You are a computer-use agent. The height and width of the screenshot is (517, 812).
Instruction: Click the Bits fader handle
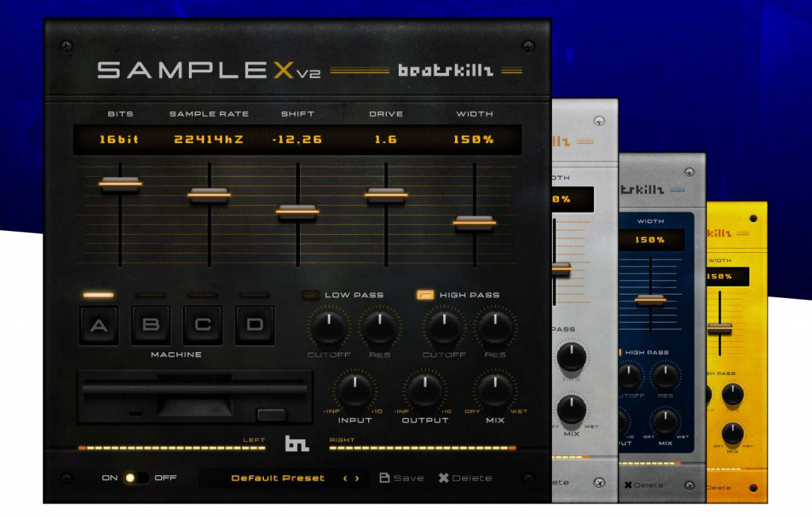point(121,183)
